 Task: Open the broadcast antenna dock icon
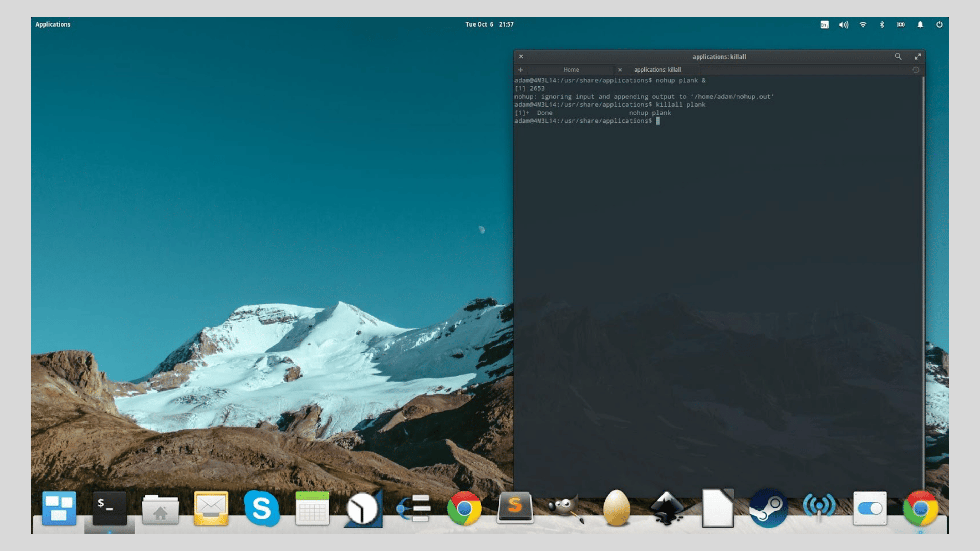pos(819,508)
